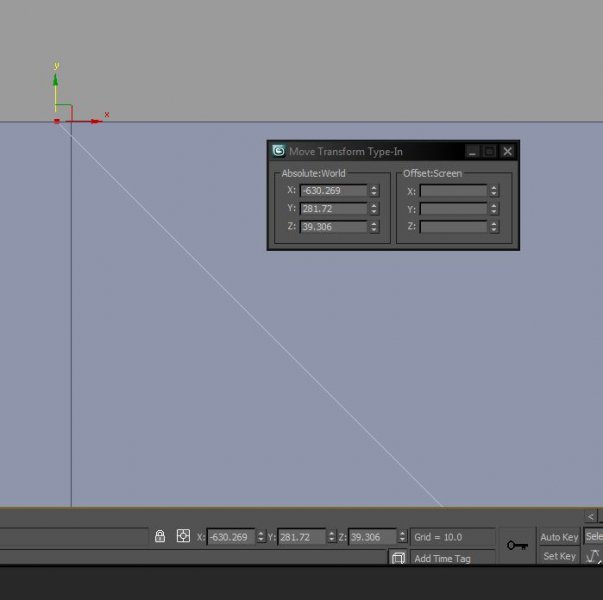Viewport: 603px width, 600px height.
Task: Click the 3ds Max logo in the Type-In dialog title bar
Action: point(279,151)
